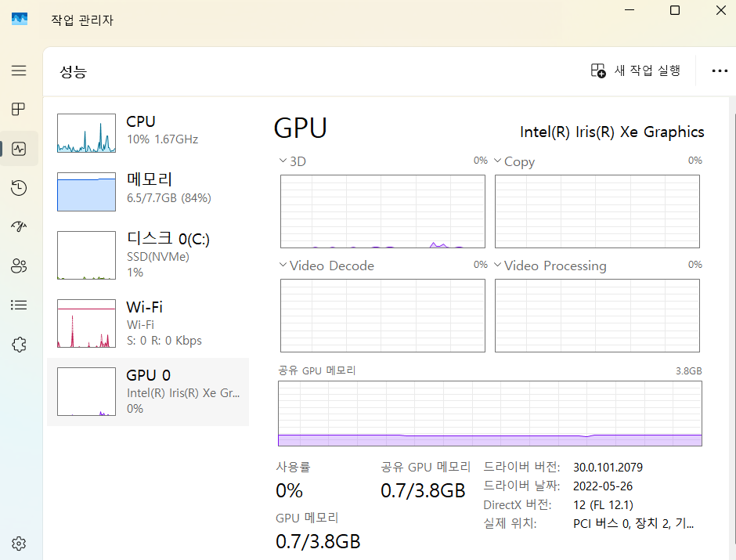Screen dimensions: 736x560
Task: Open the App history page icon
Action: 19,188
